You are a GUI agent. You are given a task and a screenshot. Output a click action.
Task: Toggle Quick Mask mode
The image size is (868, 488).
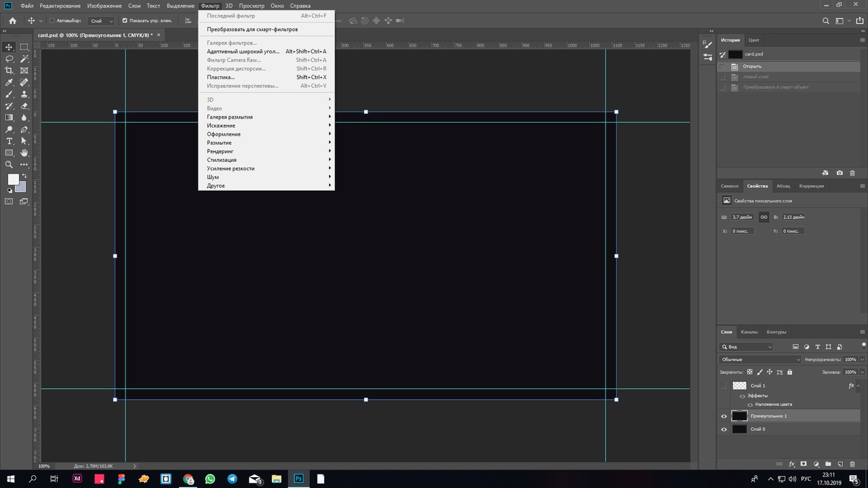pos(9,201)
